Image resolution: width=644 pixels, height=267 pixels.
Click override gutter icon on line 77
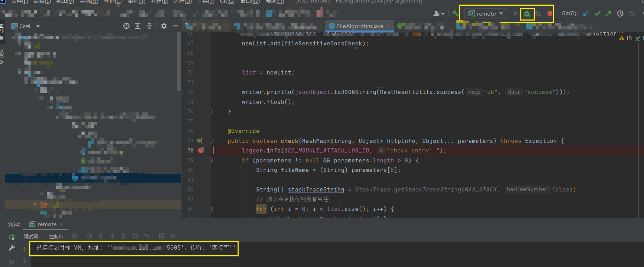(200, 141)
